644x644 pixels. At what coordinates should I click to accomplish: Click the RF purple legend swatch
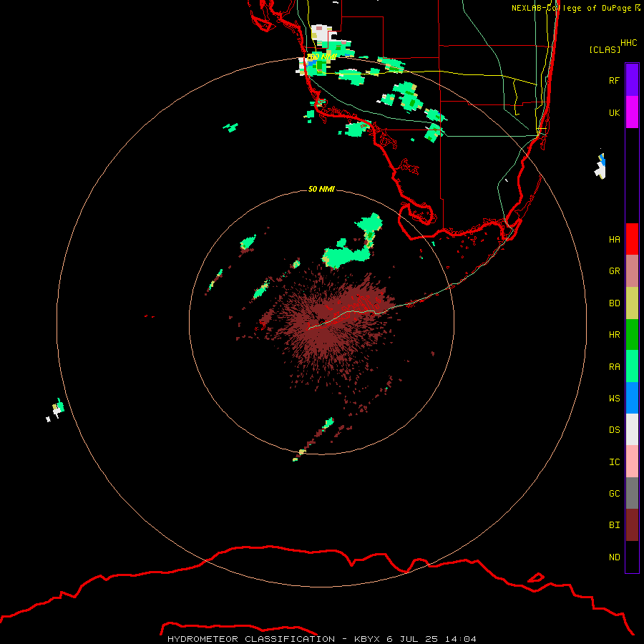tap(632, 80)
